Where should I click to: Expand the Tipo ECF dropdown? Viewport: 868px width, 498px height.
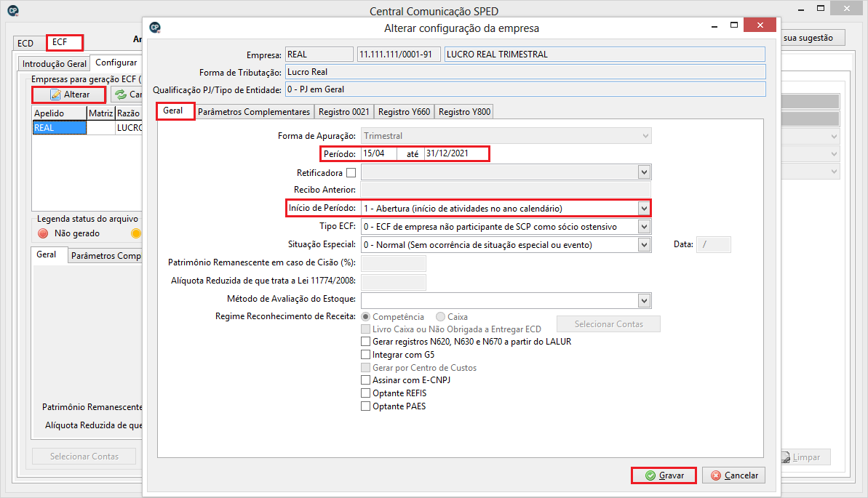[x=644, y=226]
